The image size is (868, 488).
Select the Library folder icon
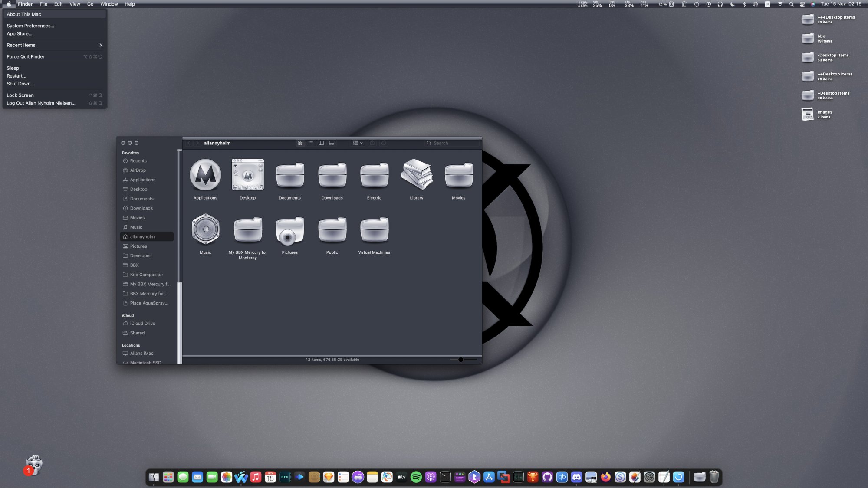[x=416, y=175]
